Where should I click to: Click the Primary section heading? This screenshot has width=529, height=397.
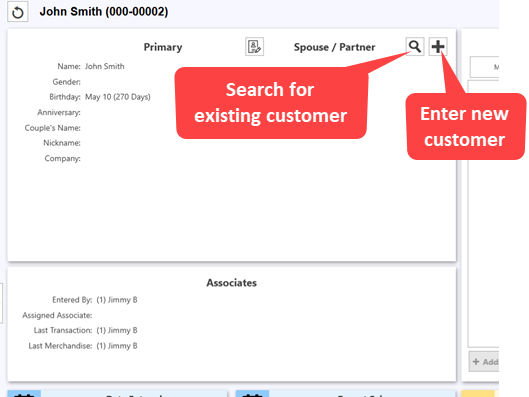(x=163, y=47)
